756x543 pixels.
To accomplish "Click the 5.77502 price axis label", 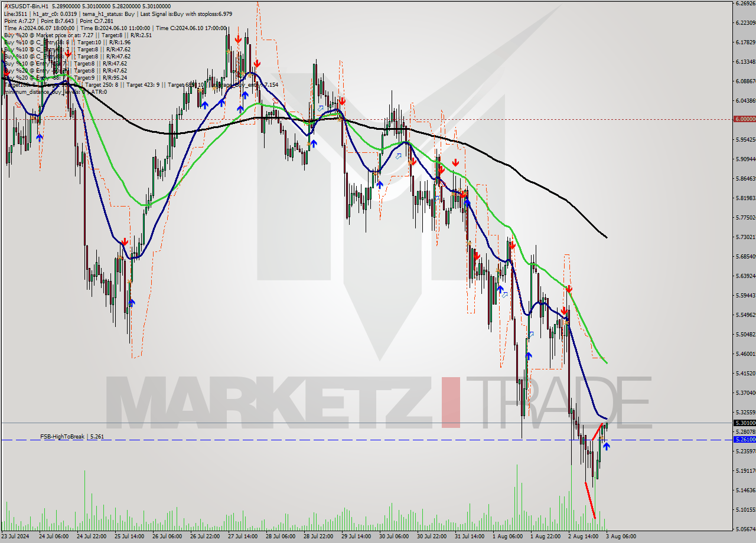I will [746, 218].
